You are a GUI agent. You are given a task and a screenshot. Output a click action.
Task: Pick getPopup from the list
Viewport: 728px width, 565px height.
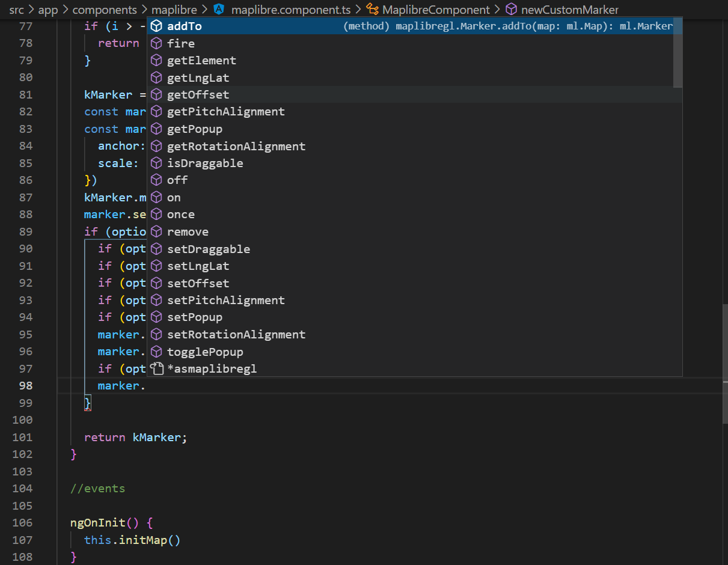(415, 129)
